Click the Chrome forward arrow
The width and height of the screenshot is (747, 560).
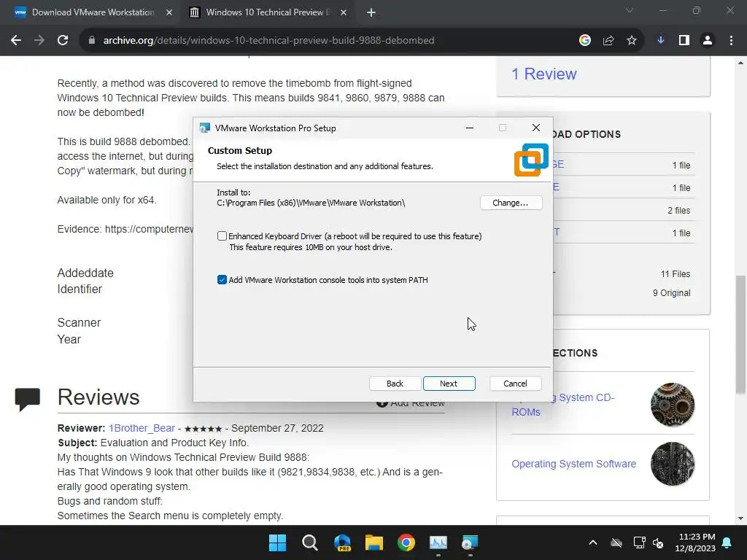39,41
